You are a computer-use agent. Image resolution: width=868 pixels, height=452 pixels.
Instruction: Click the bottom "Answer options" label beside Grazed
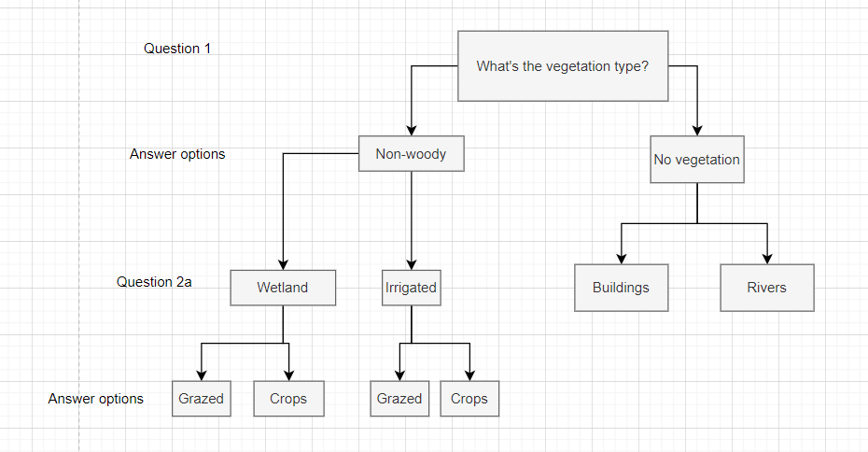click(96, 399)
